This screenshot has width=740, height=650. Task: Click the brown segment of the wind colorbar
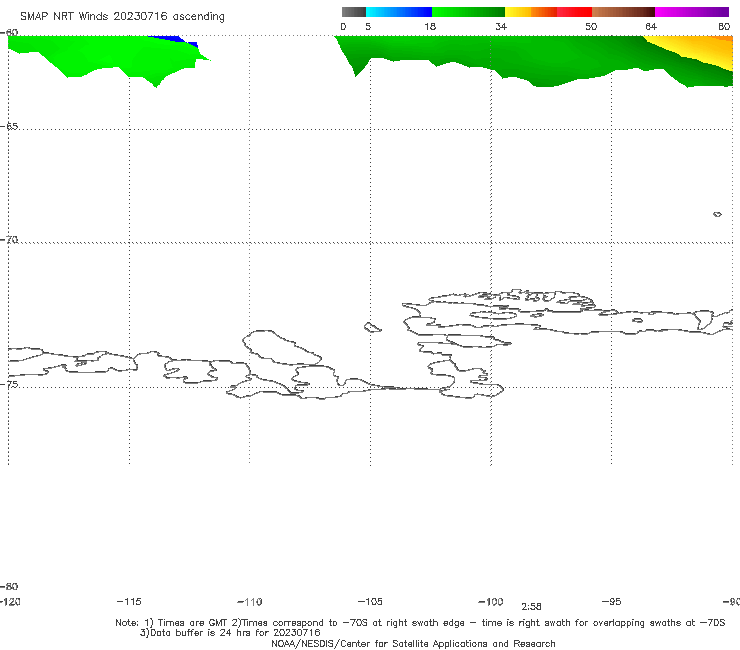pos(623,12)
